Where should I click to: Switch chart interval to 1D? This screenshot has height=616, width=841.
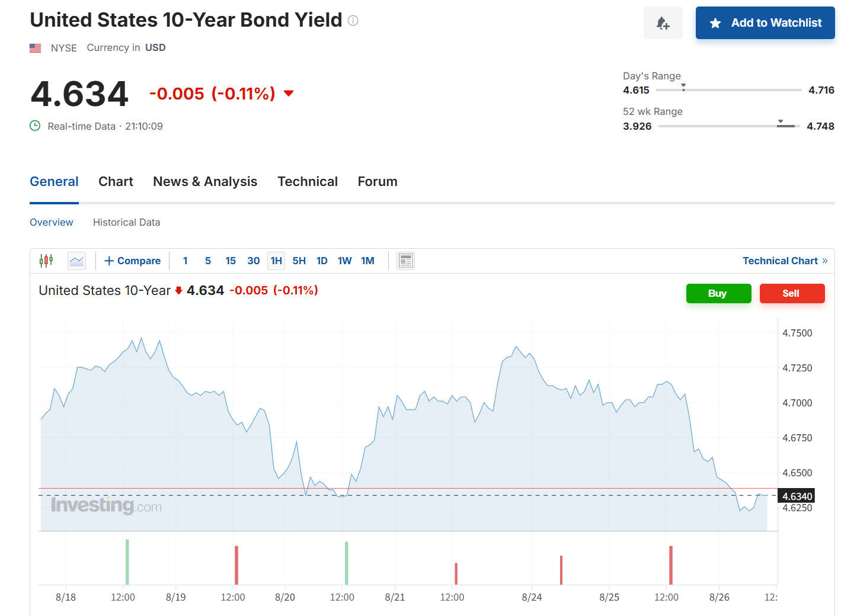point(322,261)
